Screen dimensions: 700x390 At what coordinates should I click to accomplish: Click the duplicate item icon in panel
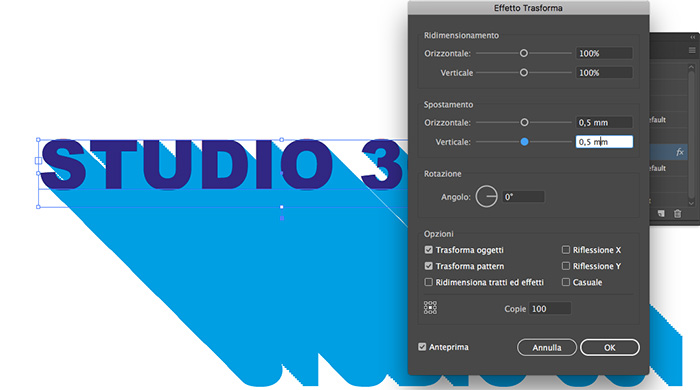(x=661, y=214)
